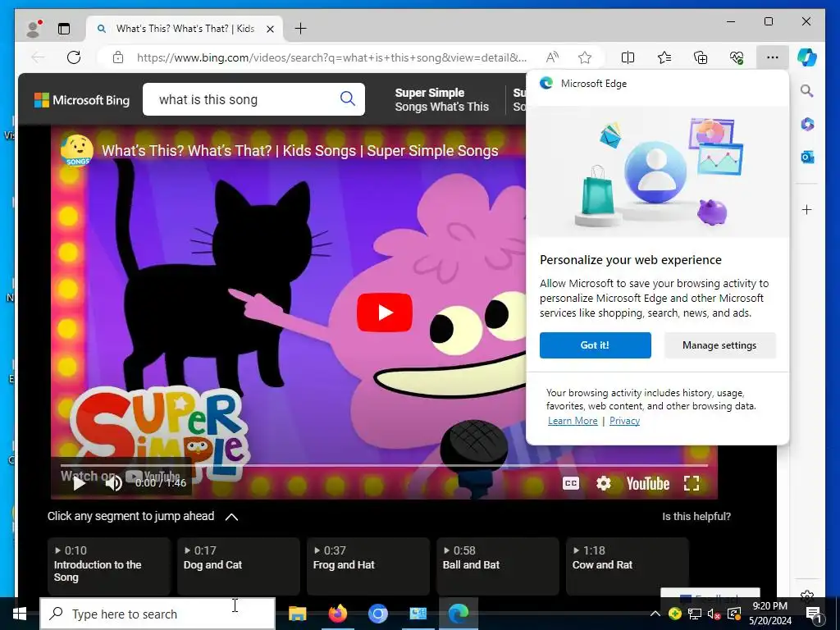Open Collections panel
This screenshot has height=630, width=840.
pos(701,57)
